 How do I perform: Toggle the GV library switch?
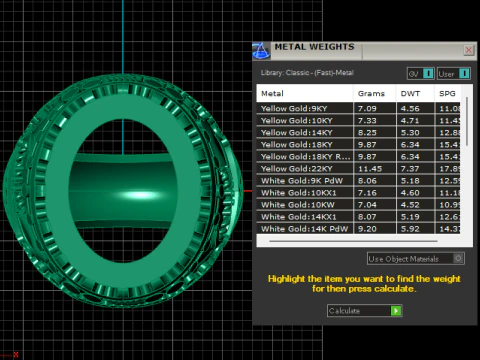(420, 74)
